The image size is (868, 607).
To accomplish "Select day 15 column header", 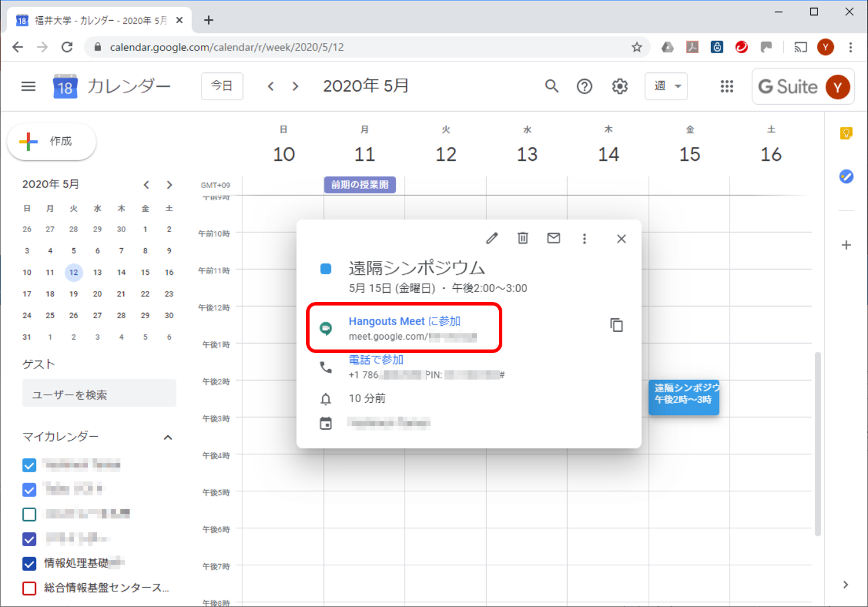I will coord(690,154).
